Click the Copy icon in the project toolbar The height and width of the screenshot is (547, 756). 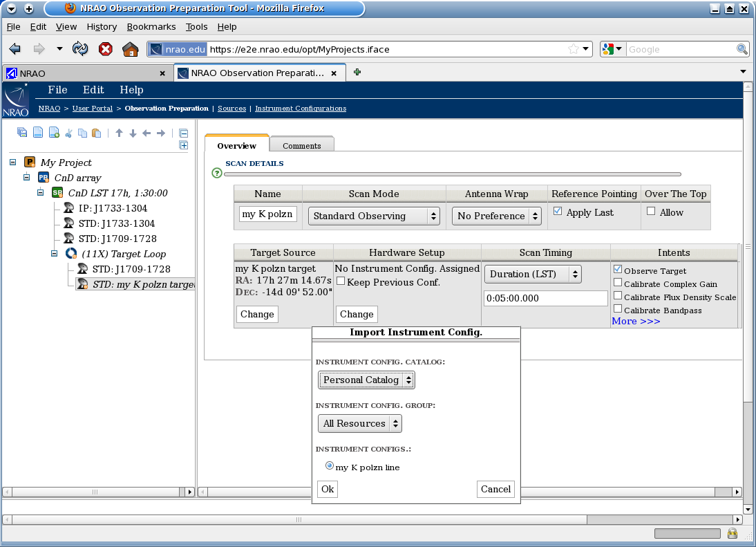pos(82,132)
